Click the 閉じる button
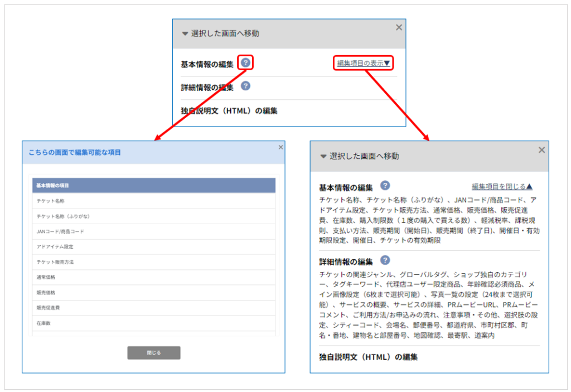The height and width of the screenshot is (392, 571). click(x=154, y=352)
